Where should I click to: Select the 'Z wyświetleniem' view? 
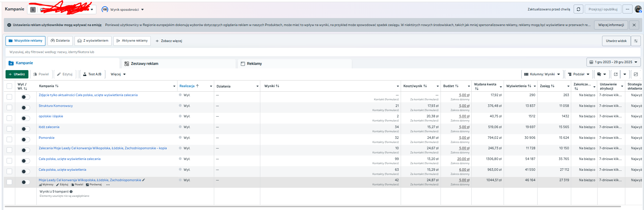coord(93,41)
